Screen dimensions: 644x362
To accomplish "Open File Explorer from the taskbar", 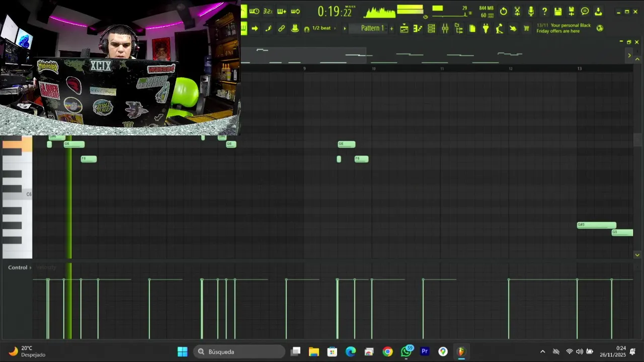I will tap(314, 351).
